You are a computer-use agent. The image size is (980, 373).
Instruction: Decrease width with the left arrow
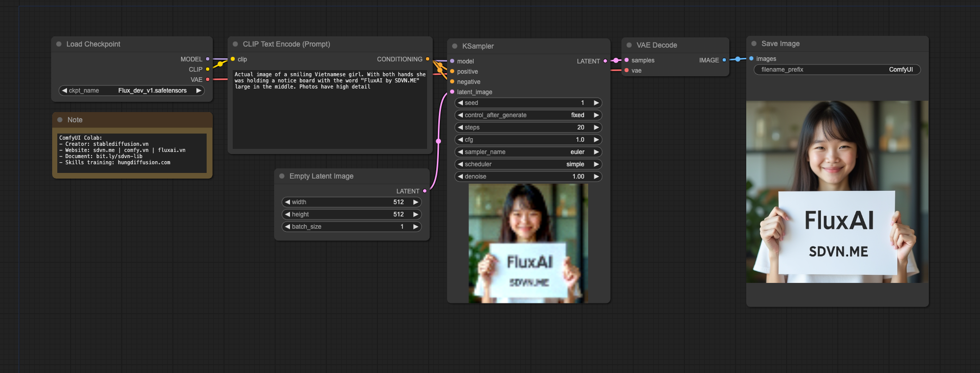(287, 202)
